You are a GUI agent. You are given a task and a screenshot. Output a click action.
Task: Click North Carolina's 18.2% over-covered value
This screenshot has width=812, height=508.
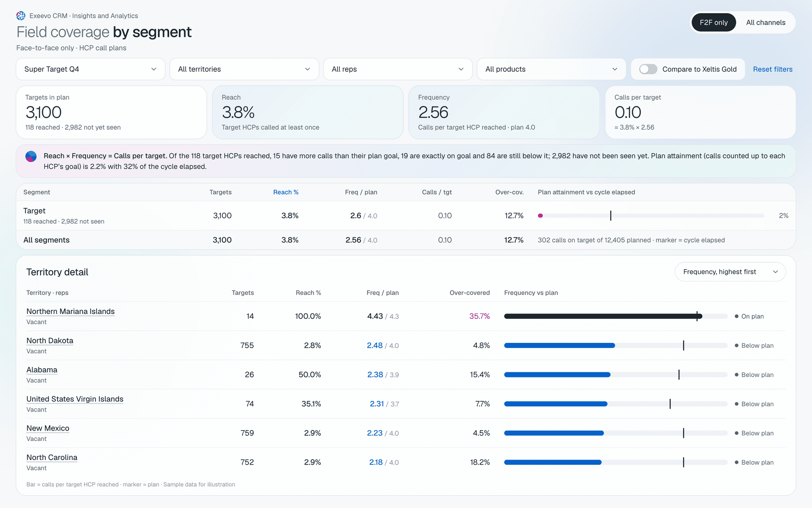[x=480, y=462]
